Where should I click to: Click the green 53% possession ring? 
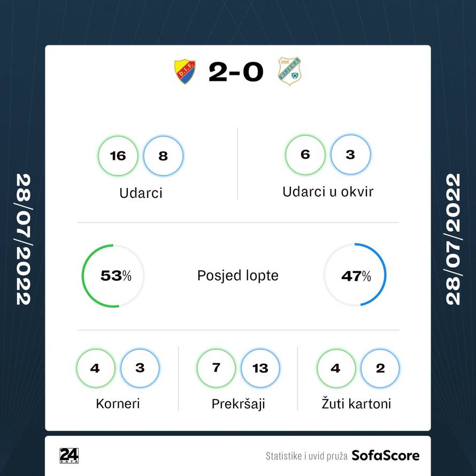point(113,275)
